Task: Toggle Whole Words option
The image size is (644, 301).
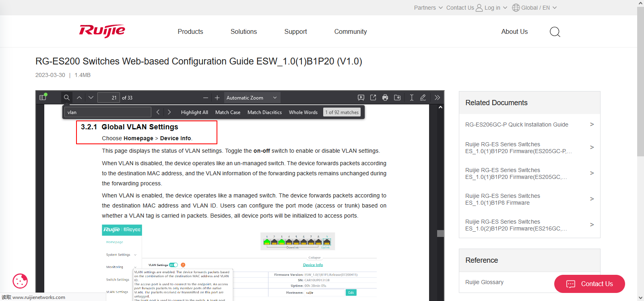Action: point(303,112)
